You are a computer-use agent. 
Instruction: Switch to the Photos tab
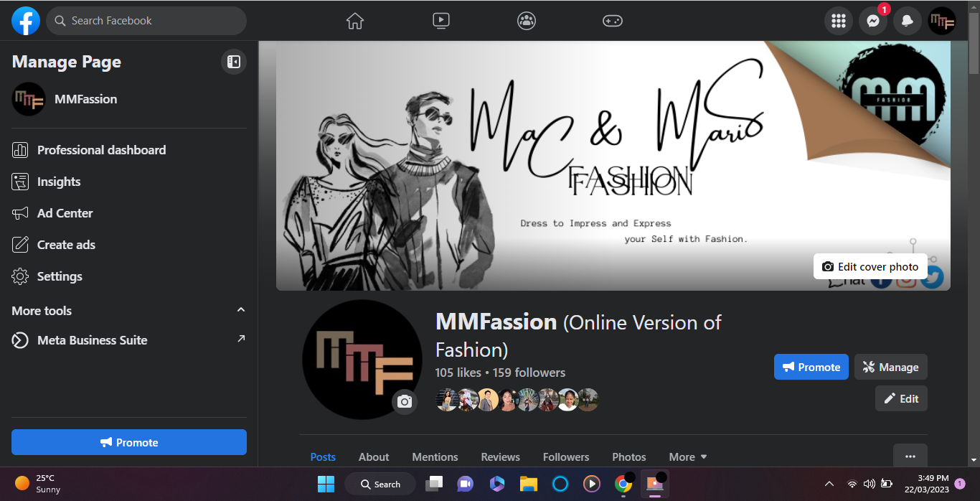coord(629,456)
